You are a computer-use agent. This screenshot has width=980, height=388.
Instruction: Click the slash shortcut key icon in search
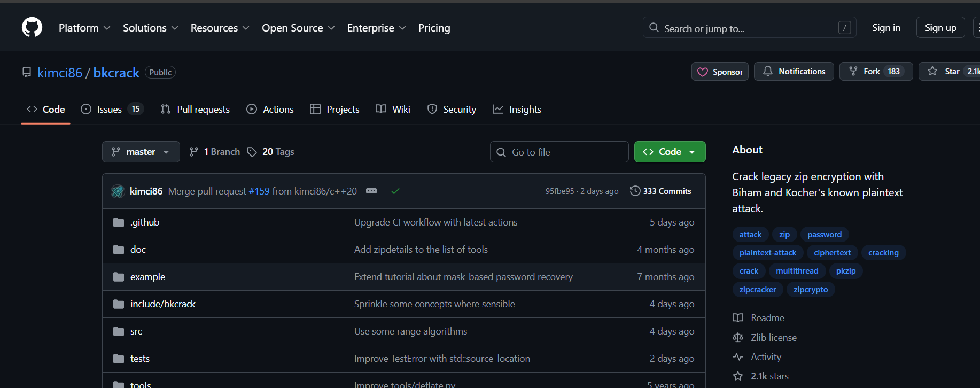(845, 27)
